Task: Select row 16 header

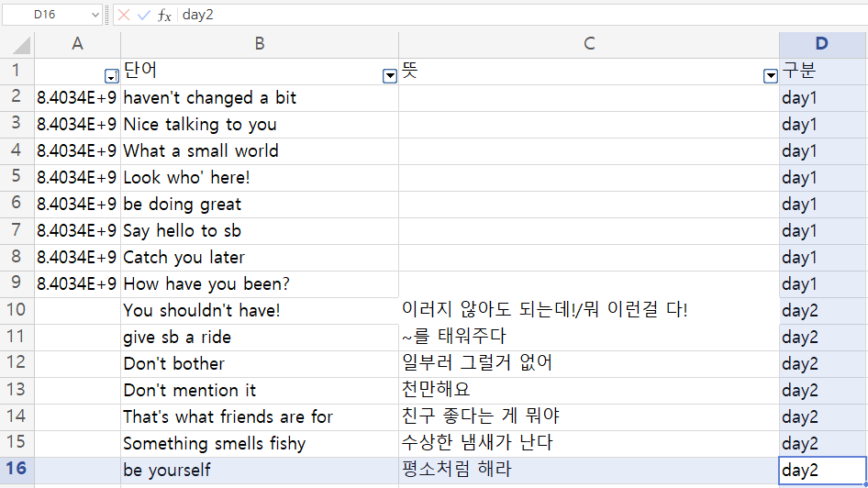Action: click(x=17, y=469)
